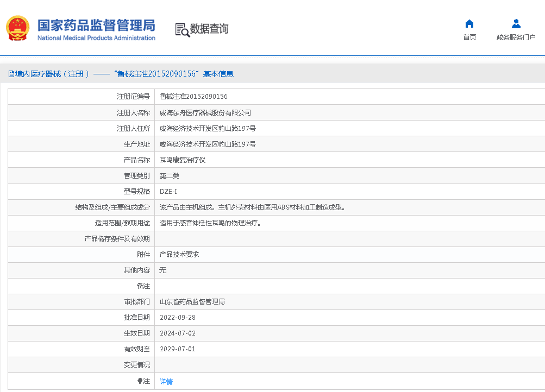The height and width of the screenshot is (392, 545).
Task: Click approval date 2022-09-28
Action: point(178,318)
